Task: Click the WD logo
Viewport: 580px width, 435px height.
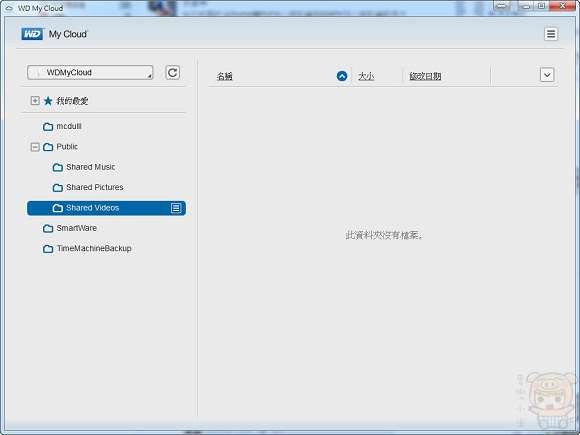Action: (32, 34)
